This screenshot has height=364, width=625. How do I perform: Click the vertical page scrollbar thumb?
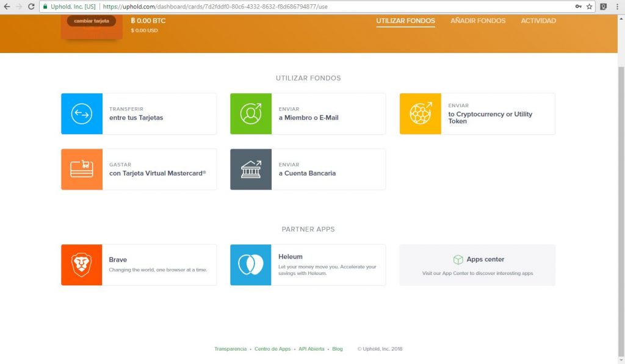[621, 211]
